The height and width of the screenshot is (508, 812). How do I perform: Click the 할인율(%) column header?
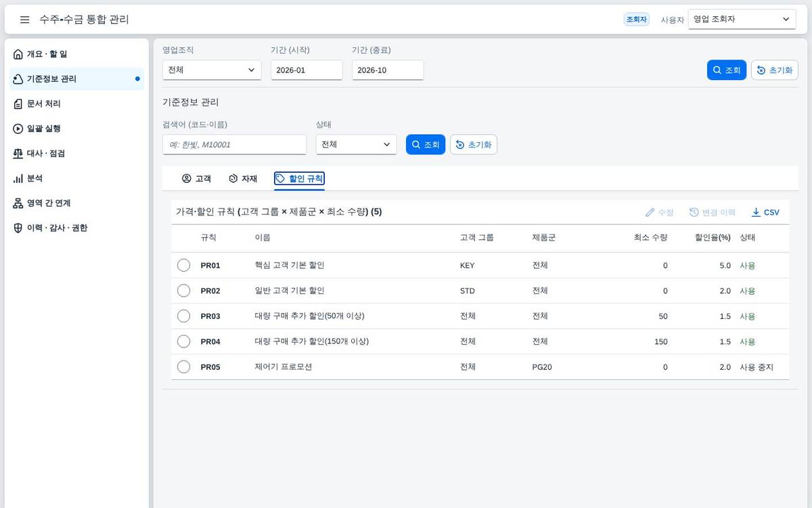coord(713,238)
